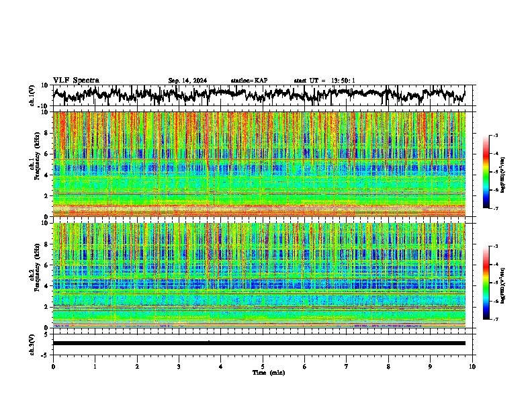Viewport: 532px width, 411px height.
Task: Click time axis tick label '2'
Action: point(137,367)
